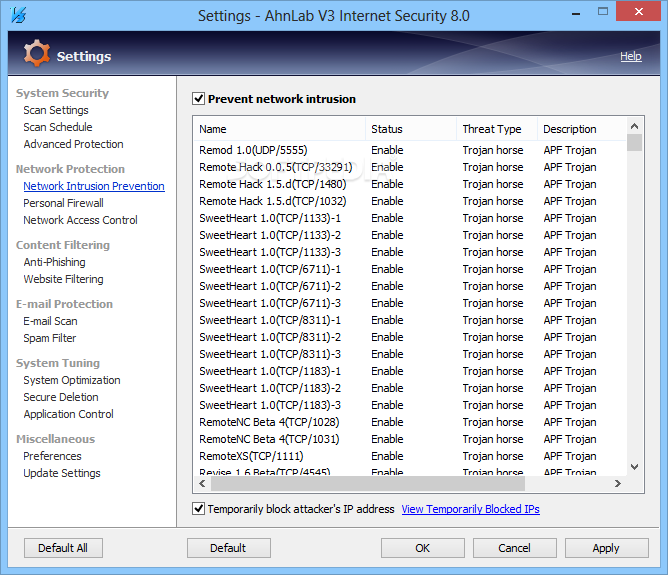Minimize the Settings window
The height and width of the screenshot is (575, 668).
(x=576, y=13)
